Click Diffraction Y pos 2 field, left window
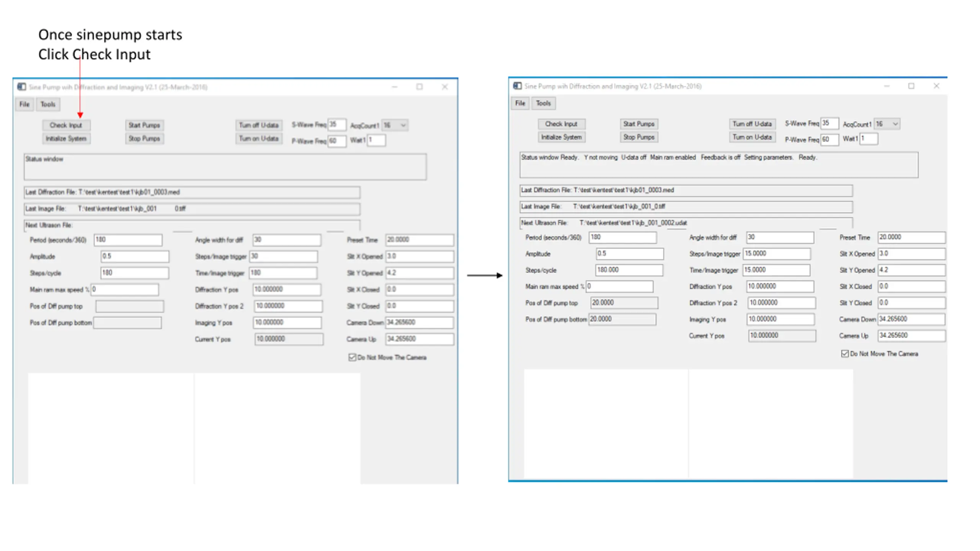 (x=288, y=306)
